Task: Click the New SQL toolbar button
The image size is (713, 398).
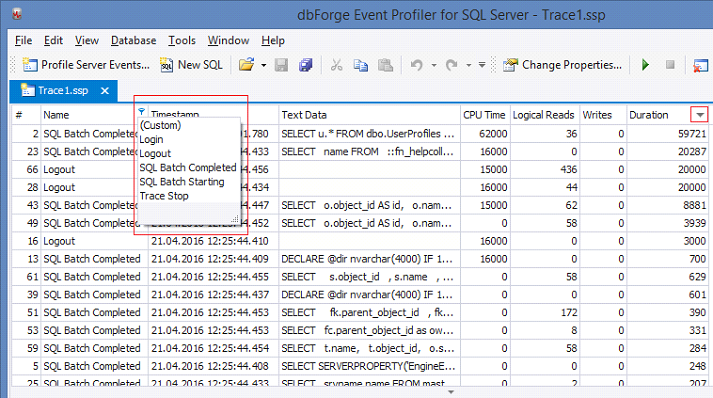Action: coord(191,65)
